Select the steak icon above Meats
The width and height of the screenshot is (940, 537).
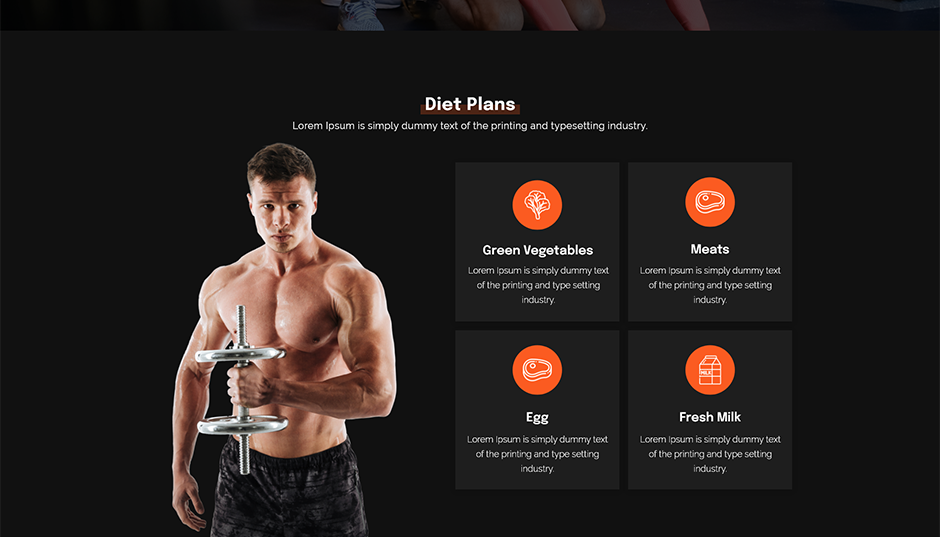point(710,202)
